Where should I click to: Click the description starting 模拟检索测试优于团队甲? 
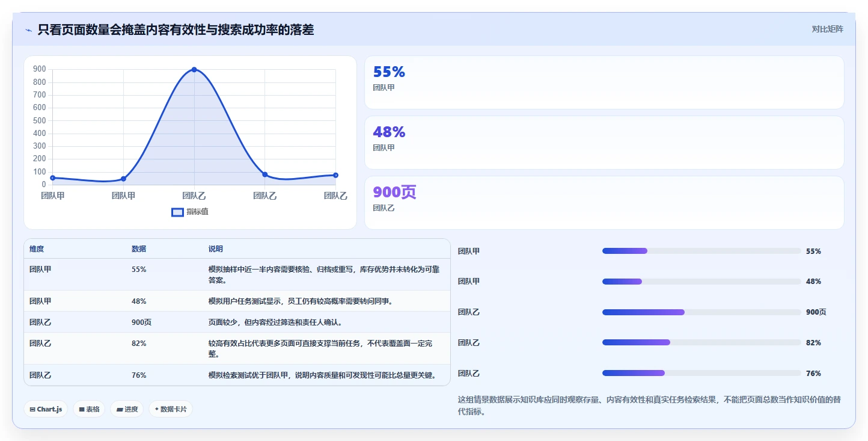click(x=322, y=375)
